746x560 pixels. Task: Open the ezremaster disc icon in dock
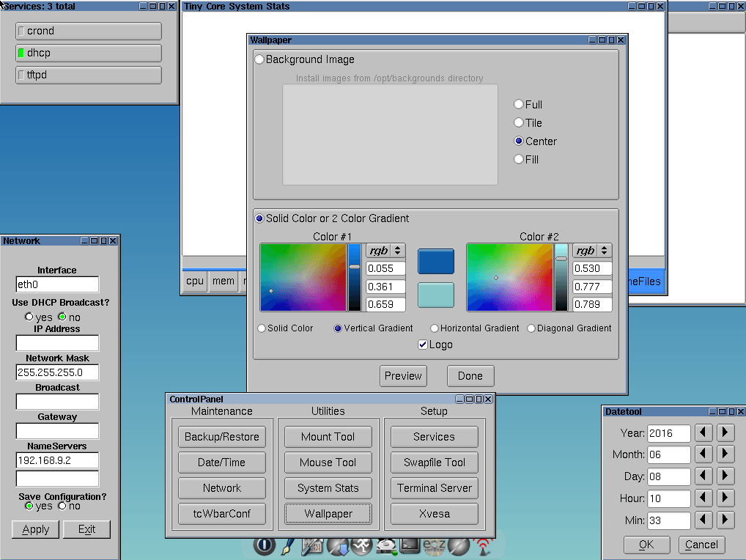point(435,546)
